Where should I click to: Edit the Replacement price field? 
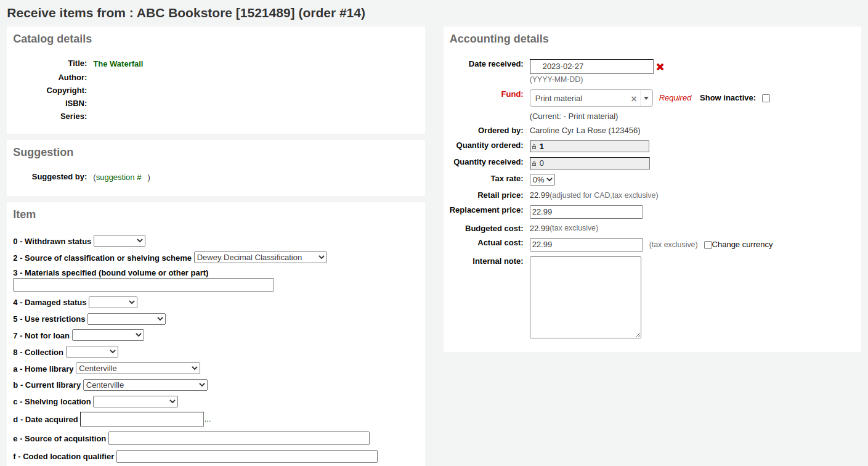585,211
